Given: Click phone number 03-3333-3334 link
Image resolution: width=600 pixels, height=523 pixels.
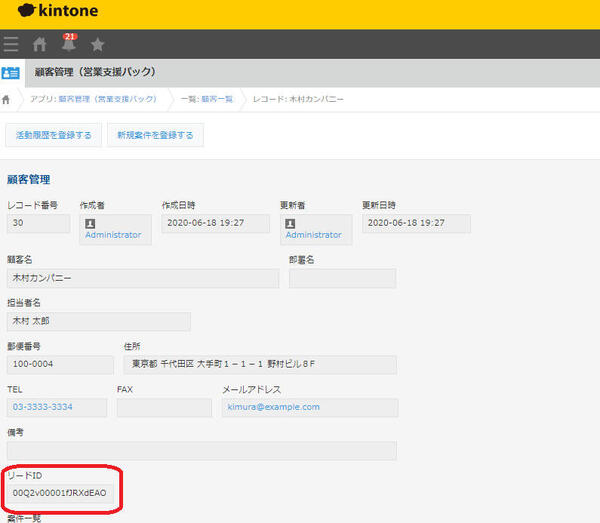Looking at the screenshot, I should click(x=42, y=407).
